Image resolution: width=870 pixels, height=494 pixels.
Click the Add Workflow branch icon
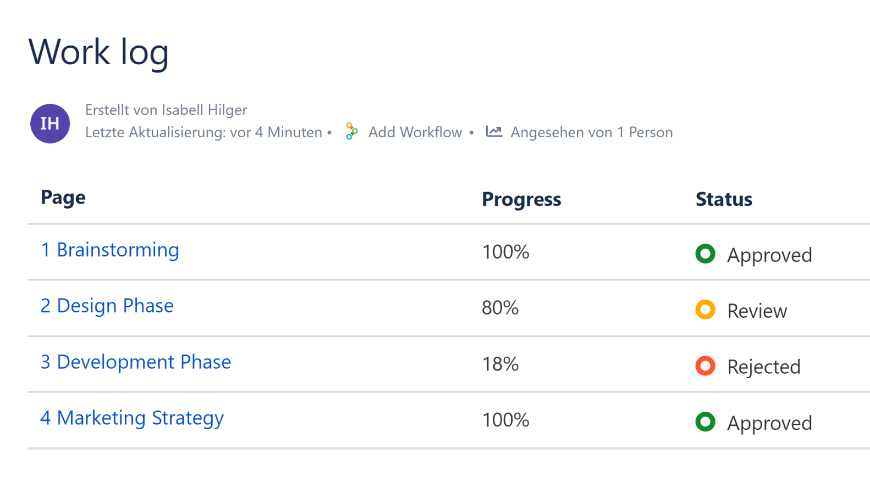(351, 132)
